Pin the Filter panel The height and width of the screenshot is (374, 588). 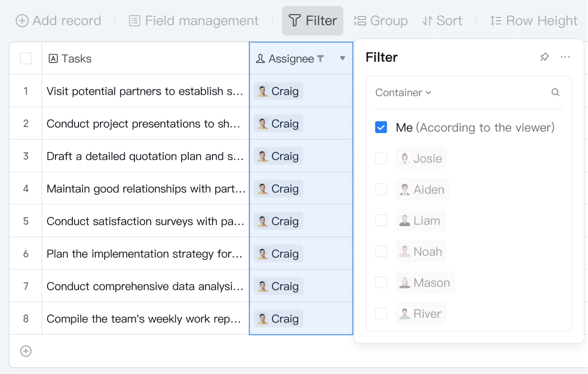click(x=544, y=57)
